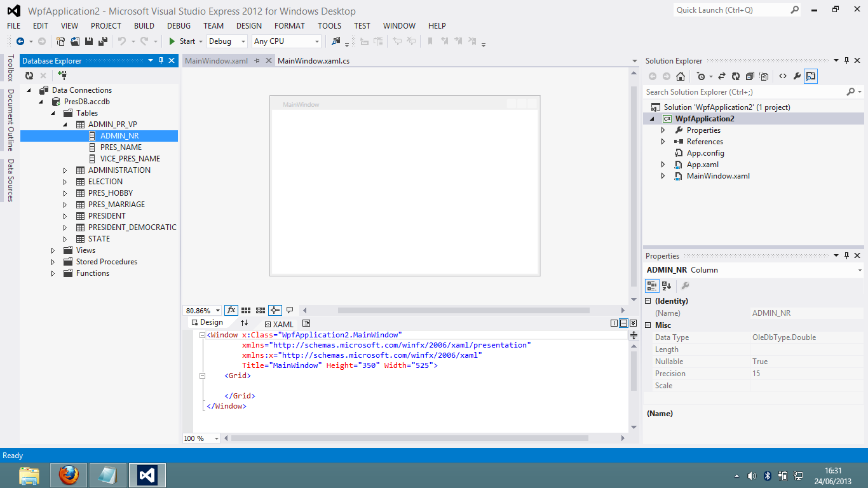Toggle the snapping to snaplines icon
The width and height of the screenshot is (868, 488).
coord(275,310)
